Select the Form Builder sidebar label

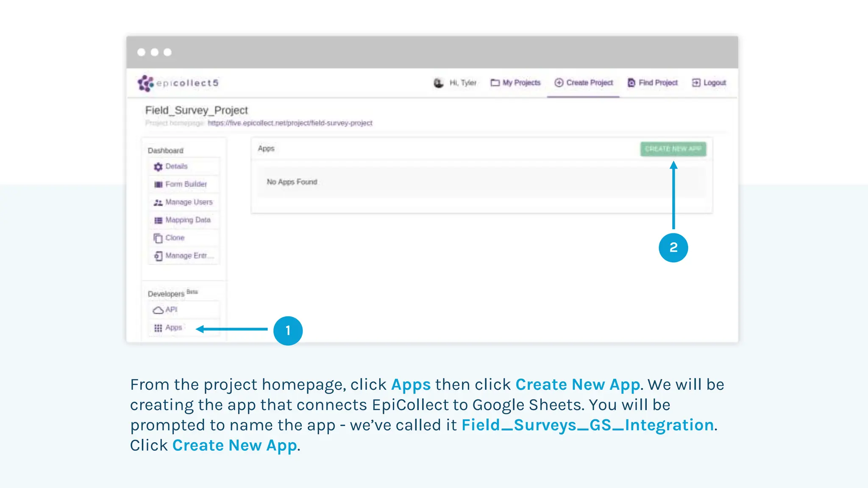click(x=186, y=184)
